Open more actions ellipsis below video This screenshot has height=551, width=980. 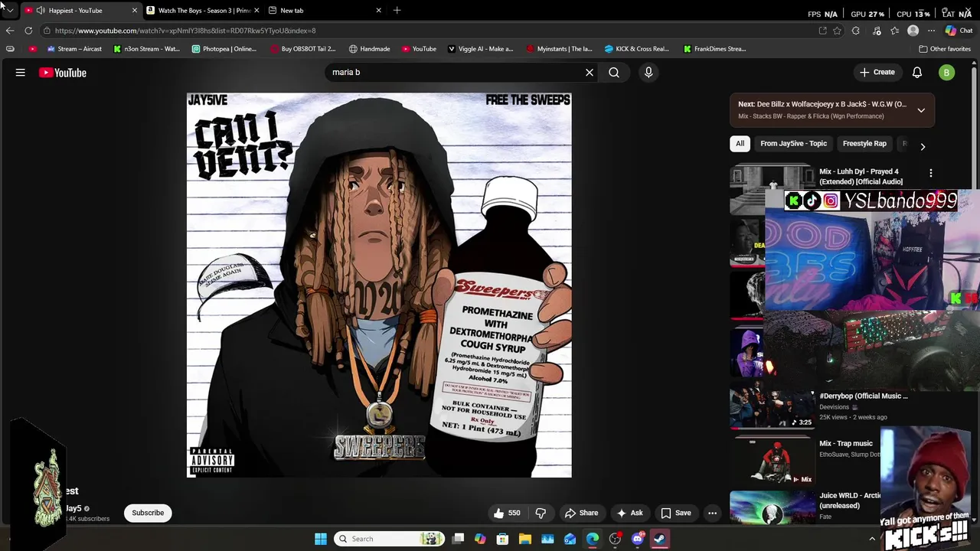[x=713, y=513]
